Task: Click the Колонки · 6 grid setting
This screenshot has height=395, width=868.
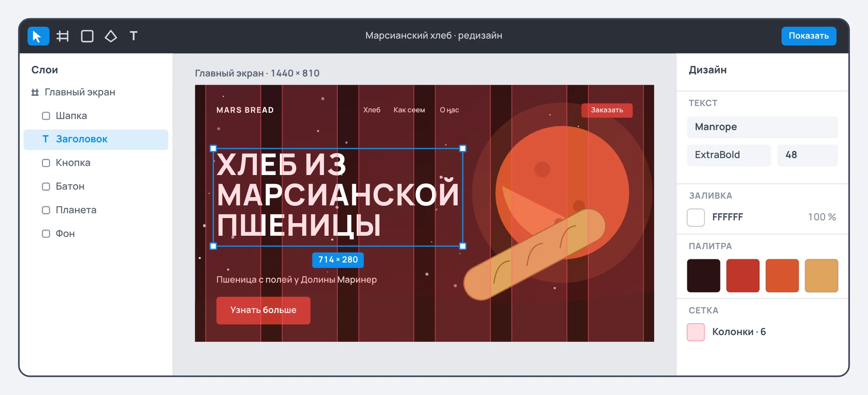Action: (739, 332)
